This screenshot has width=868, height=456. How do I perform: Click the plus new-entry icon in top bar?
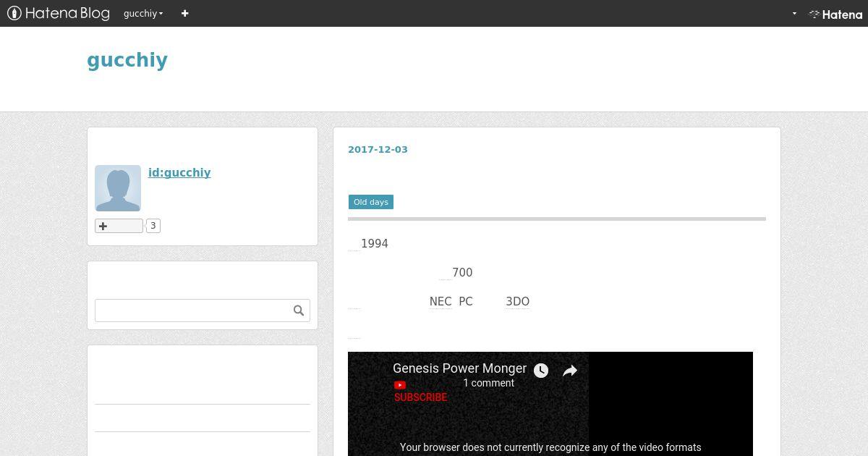click(184, 13)
